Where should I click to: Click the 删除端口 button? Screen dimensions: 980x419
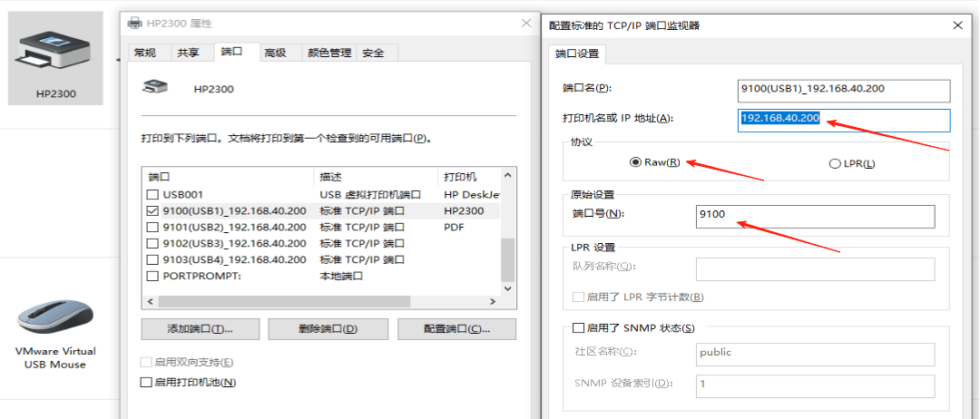pyautogui.click(x=328, y=329)
